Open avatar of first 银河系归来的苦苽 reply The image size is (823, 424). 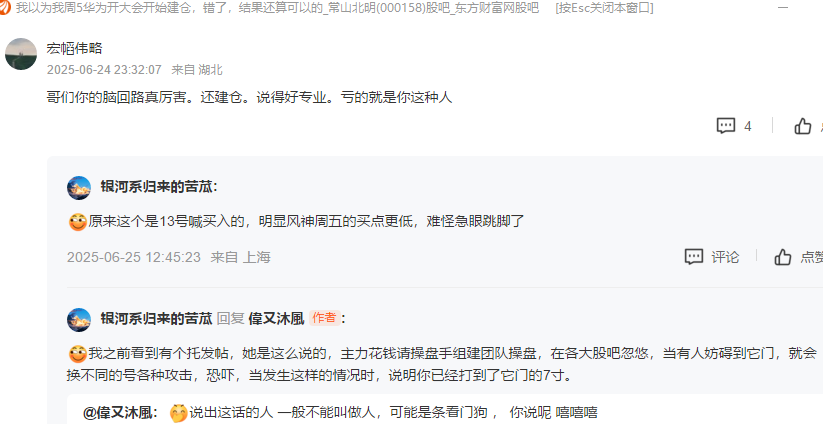pos(79,188)
